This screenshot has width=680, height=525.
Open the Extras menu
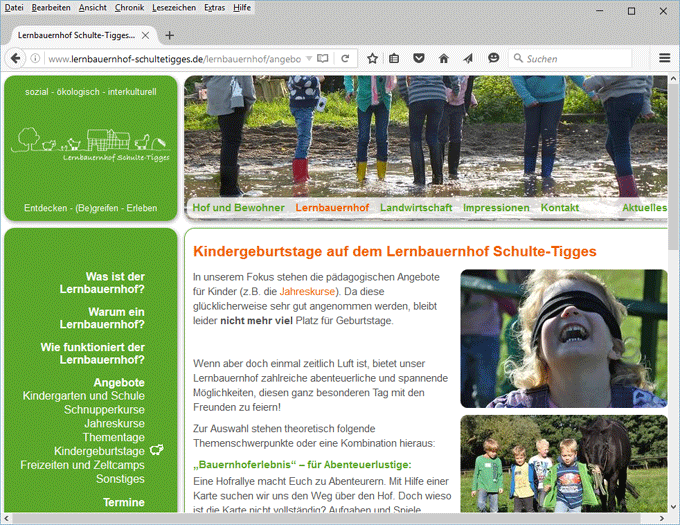215,7
